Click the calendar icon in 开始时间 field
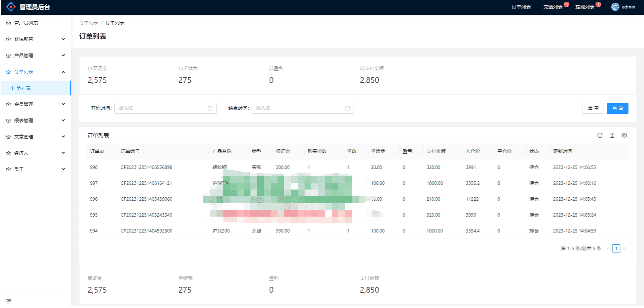 pyautogui.click(x=210, y=108)
